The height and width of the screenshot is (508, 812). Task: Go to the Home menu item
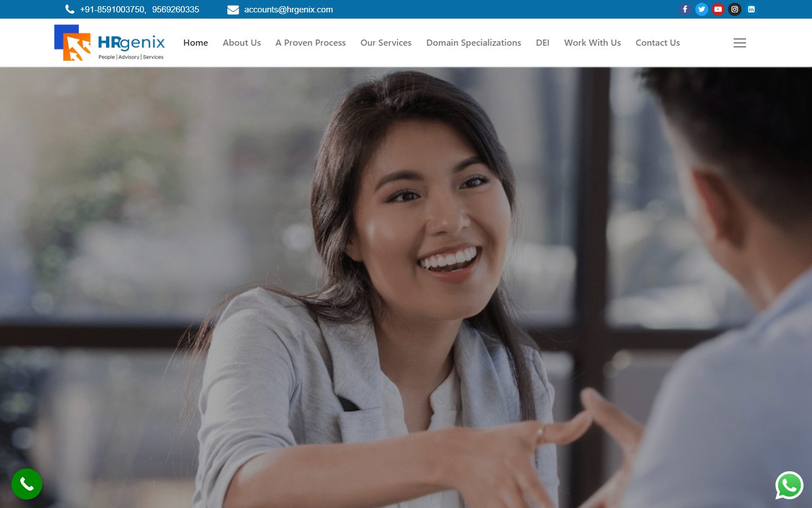[x=196, y=43]
